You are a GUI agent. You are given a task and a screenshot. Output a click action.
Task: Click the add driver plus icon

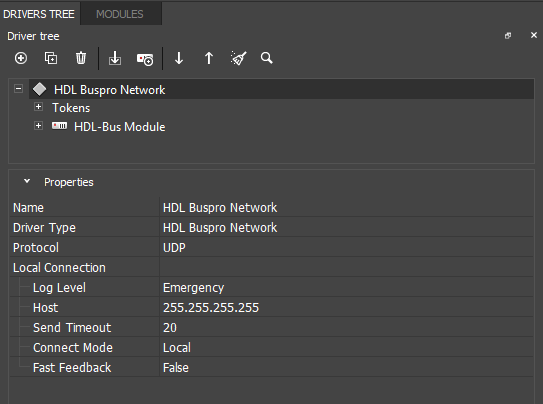point(21,58)
